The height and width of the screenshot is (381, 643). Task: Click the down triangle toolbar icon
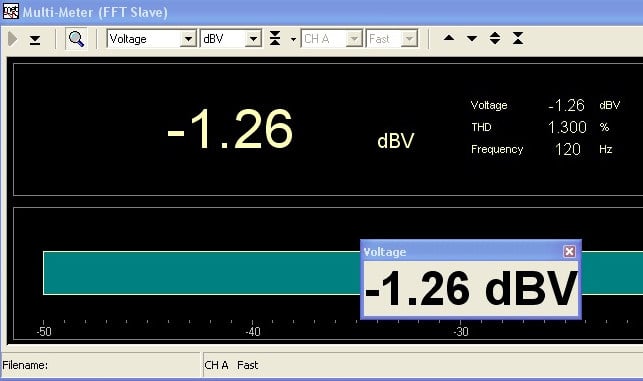[x=472, y=39]
